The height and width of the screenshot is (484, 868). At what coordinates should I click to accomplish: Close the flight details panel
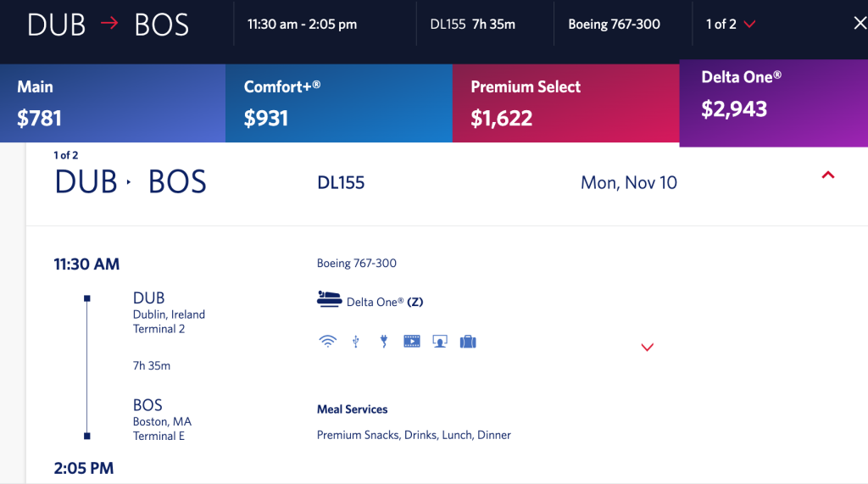[859, 24]
